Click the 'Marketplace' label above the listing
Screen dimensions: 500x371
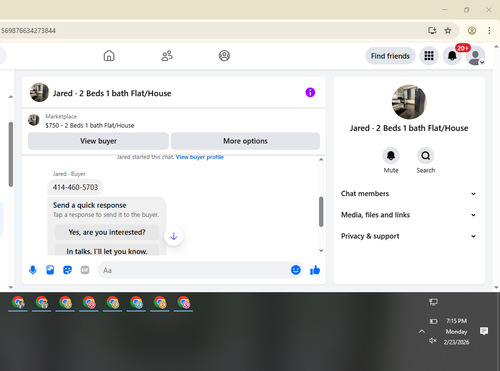coord(61,116)
